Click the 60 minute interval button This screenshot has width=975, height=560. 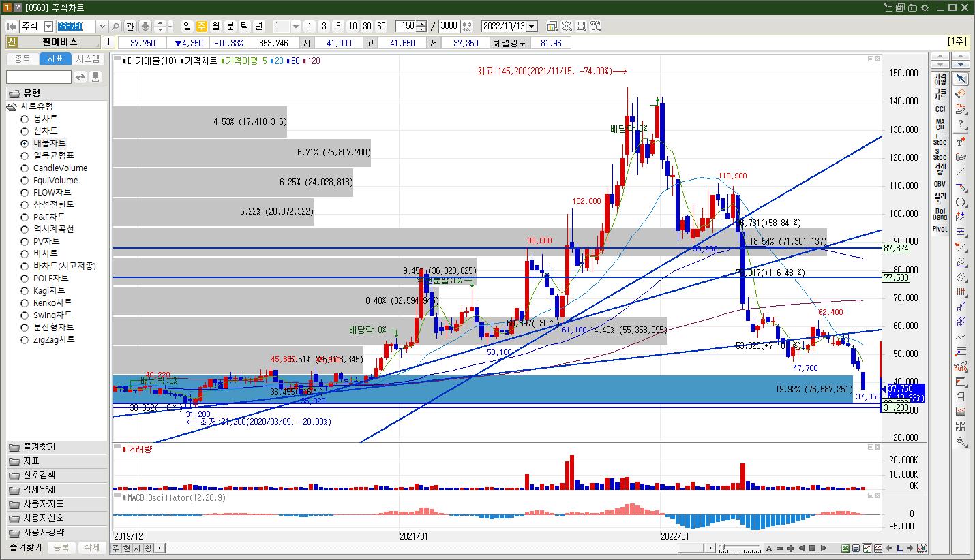coord(381,26)
